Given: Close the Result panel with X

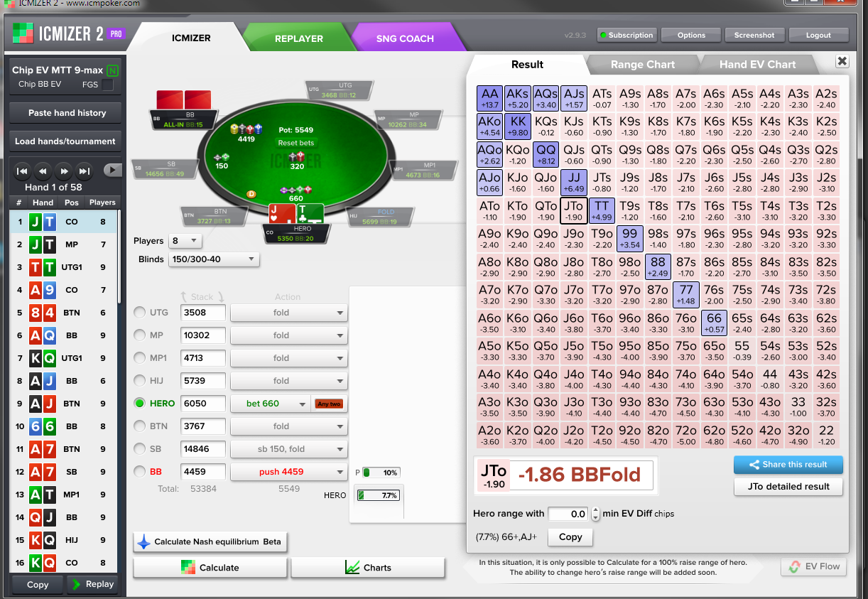Looking at the screenshot, I should pos(842,62).
